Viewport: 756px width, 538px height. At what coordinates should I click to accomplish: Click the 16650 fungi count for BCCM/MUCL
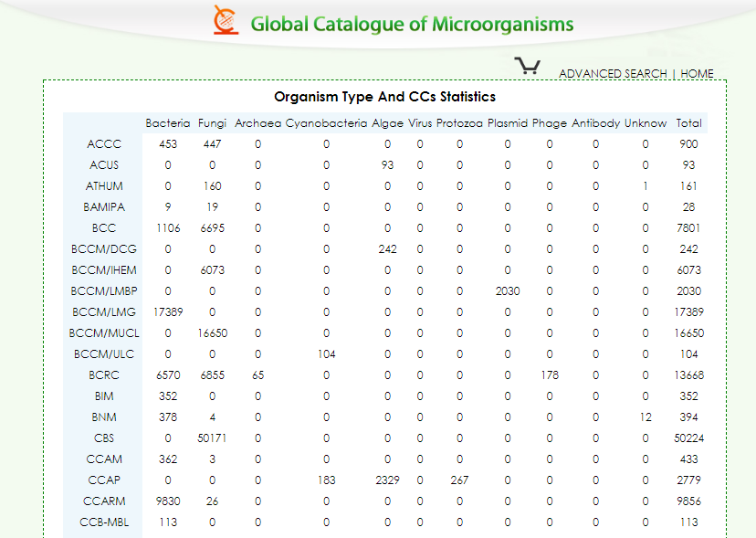(x=212, y=332)
